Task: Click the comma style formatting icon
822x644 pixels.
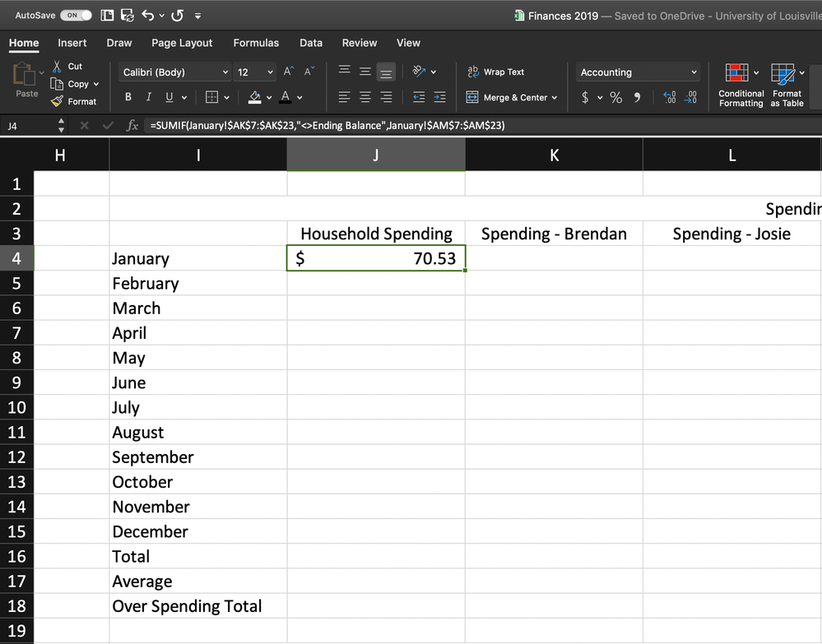Action: tap(635, 96)
